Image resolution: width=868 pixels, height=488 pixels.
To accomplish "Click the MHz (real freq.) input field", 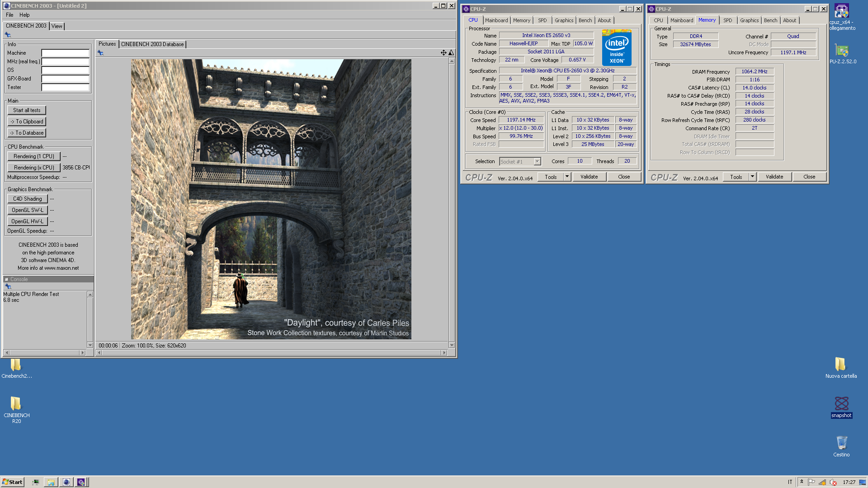I will point(66,61).
